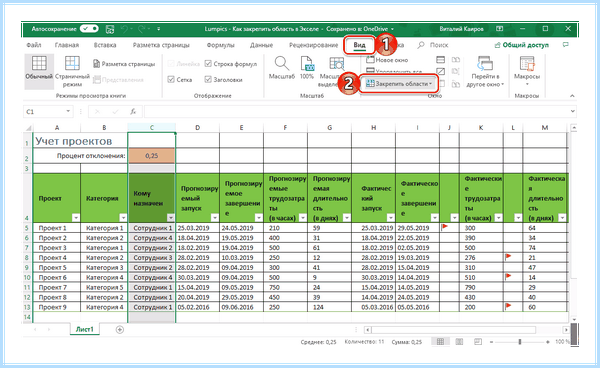Viewport: 600px width, 368px height.
Task: Click the save icon in title bar
Action: (x=110, y=29)
